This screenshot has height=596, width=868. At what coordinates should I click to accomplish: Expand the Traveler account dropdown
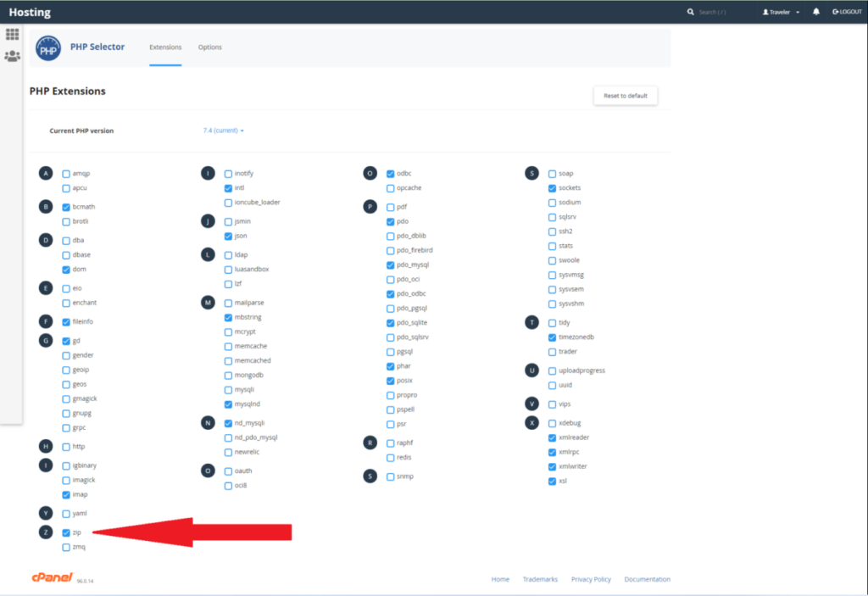[x=798, y=12]
